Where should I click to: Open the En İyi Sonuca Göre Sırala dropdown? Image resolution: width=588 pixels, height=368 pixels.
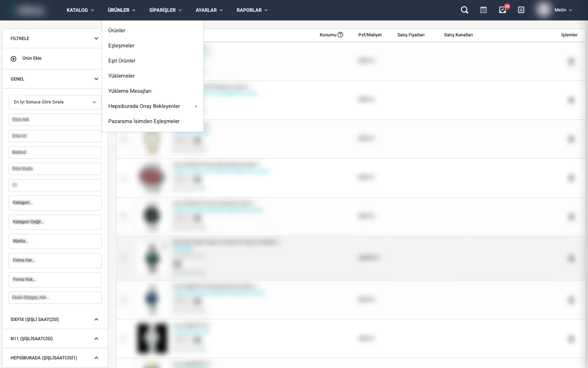click(55, 102)
